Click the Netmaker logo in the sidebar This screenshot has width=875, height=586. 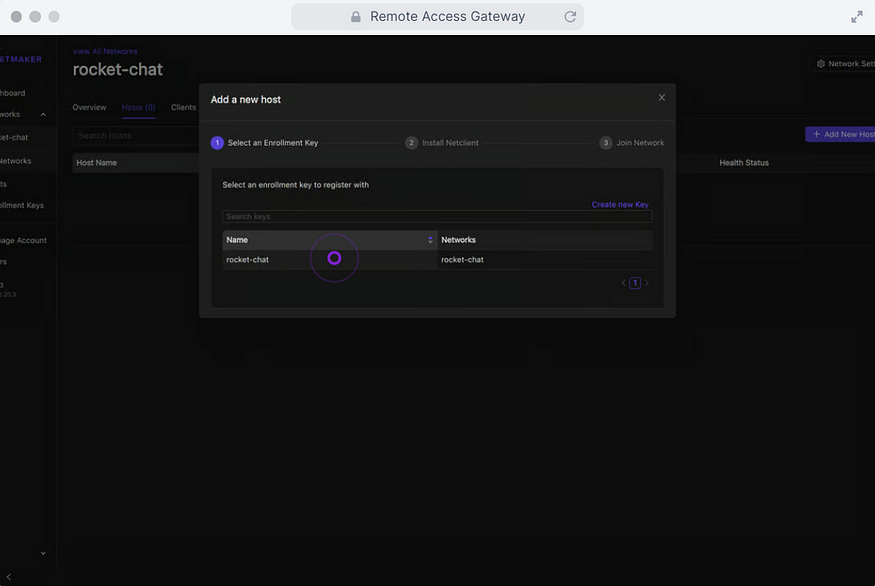coord(22,59)
